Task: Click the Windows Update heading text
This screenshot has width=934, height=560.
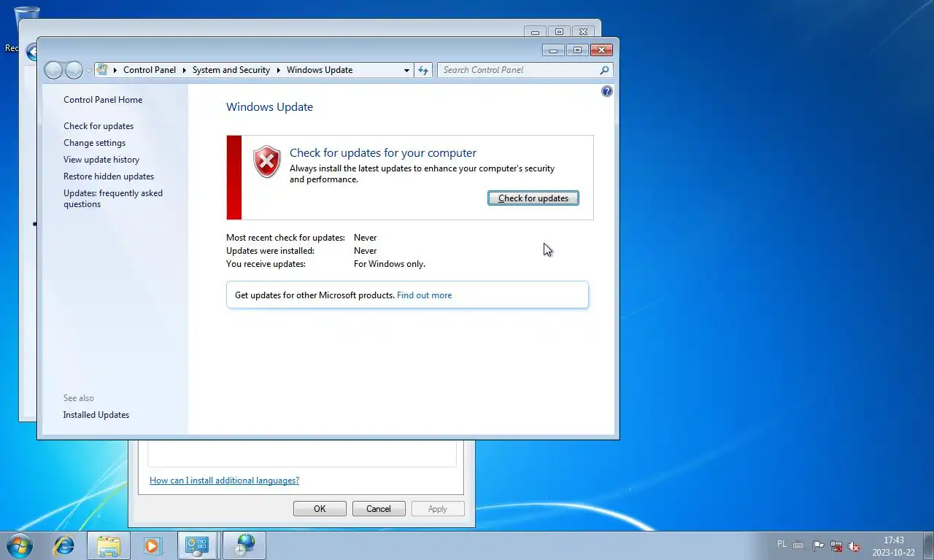Action: coord(269,106)
